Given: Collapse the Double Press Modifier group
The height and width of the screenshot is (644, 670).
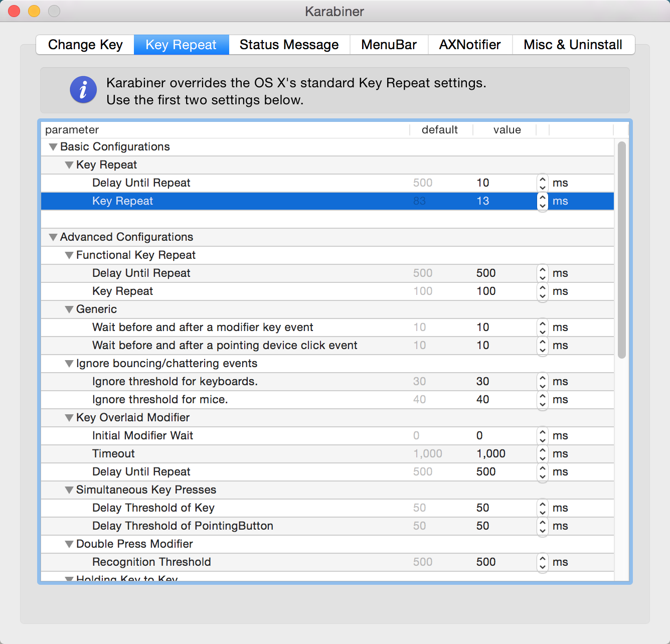Looking at the screenshot, I should (69, 544).
